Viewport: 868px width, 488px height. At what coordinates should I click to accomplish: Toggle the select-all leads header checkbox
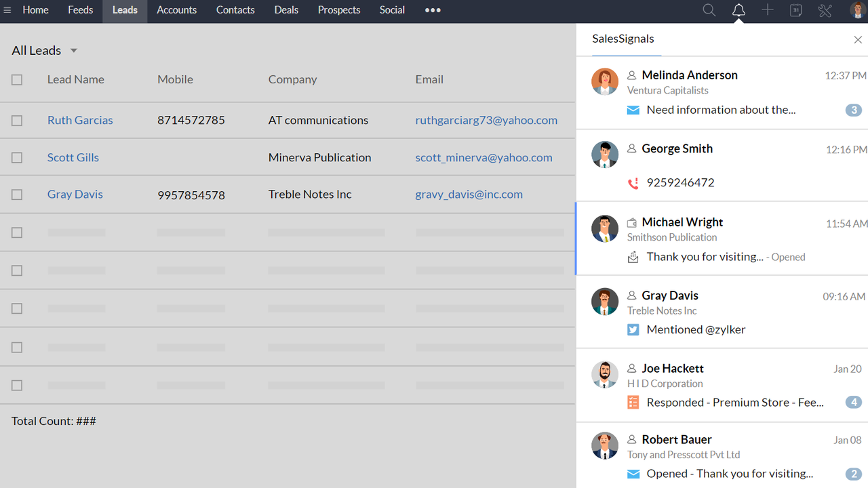pyautogui.click(x=17, y=80)
